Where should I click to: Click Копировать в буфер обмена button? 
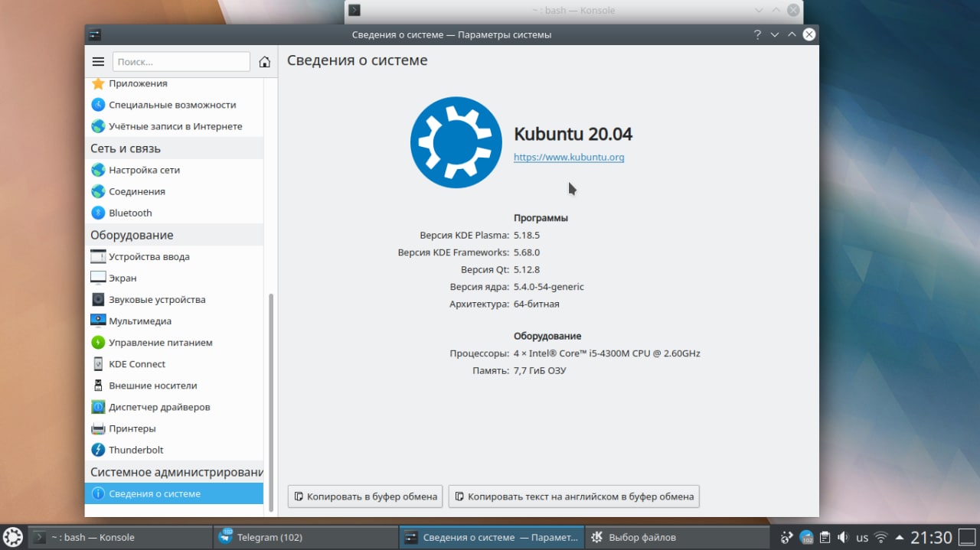(365, 496)
